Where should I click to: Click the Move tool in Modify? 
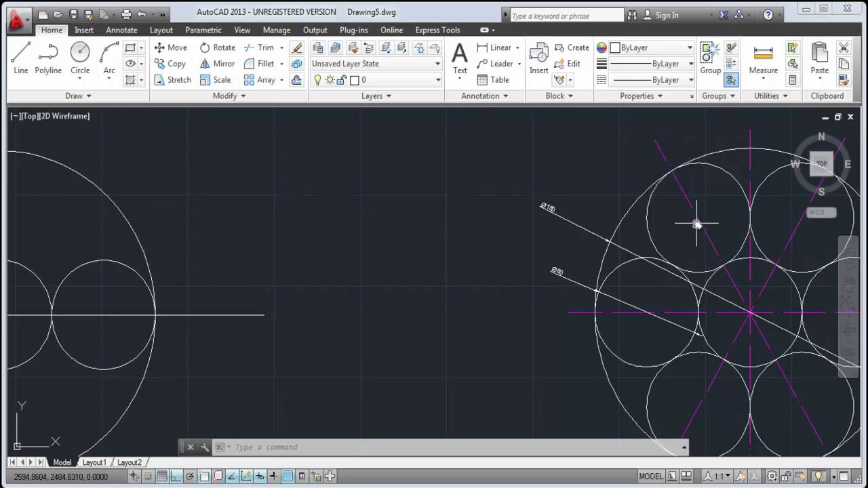170,47
